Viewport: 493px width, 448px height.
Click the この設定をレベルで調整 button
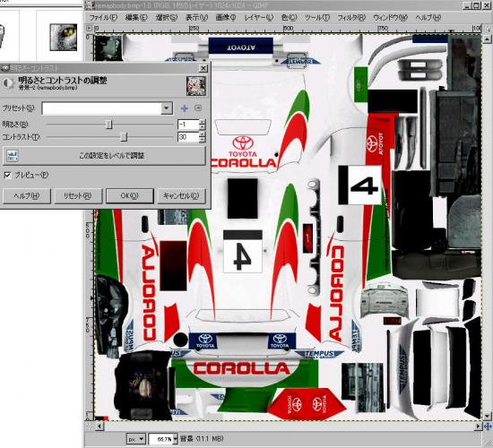tap(104, 156)
